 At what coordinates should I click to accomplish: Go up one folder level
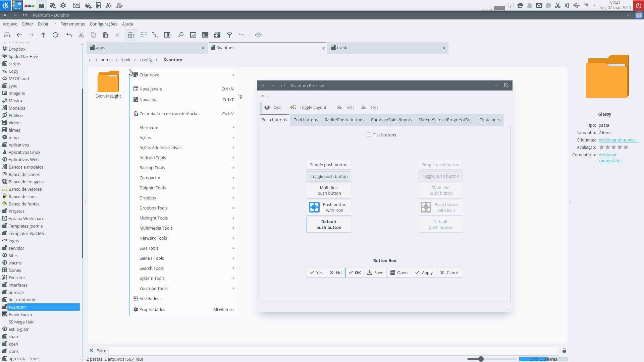(x=43, y=35)
